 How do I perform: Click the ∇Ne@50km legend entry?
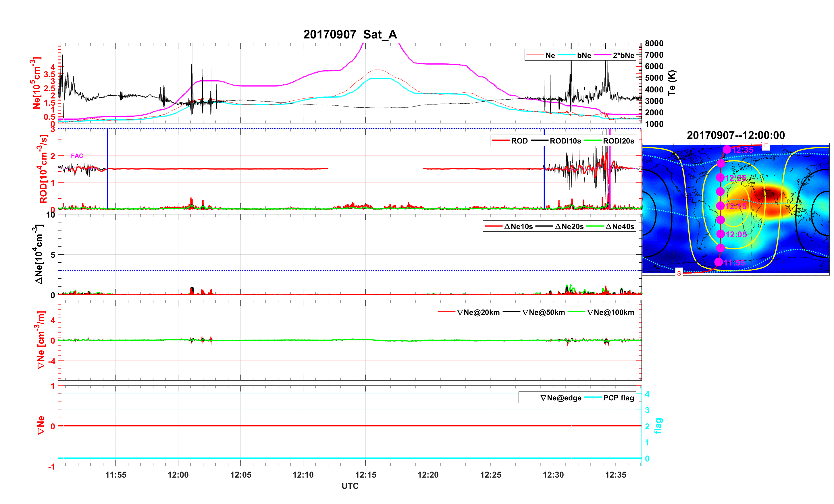(x=543, y=312)
